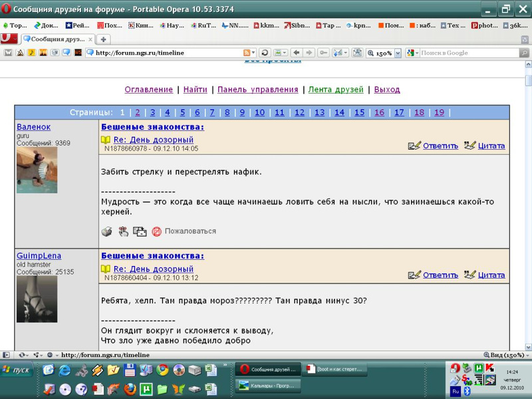Screen dimensions: 532x399
Task: Click the Firefox icon in the taskbar
Action: (129, 389)
